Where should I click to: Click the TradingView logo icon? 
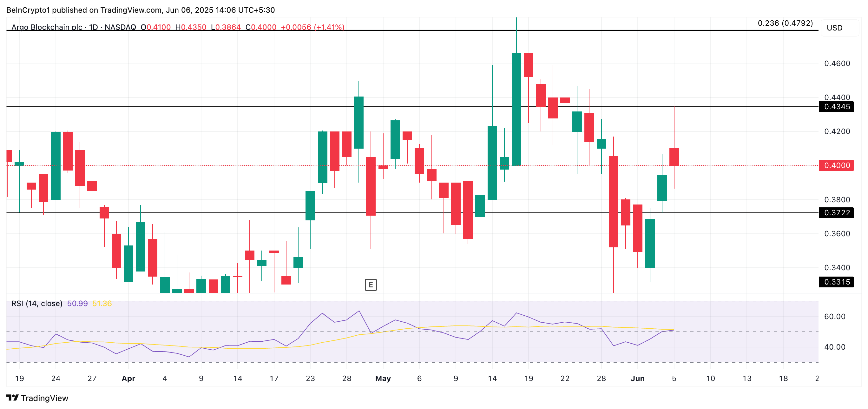[12, 398]
